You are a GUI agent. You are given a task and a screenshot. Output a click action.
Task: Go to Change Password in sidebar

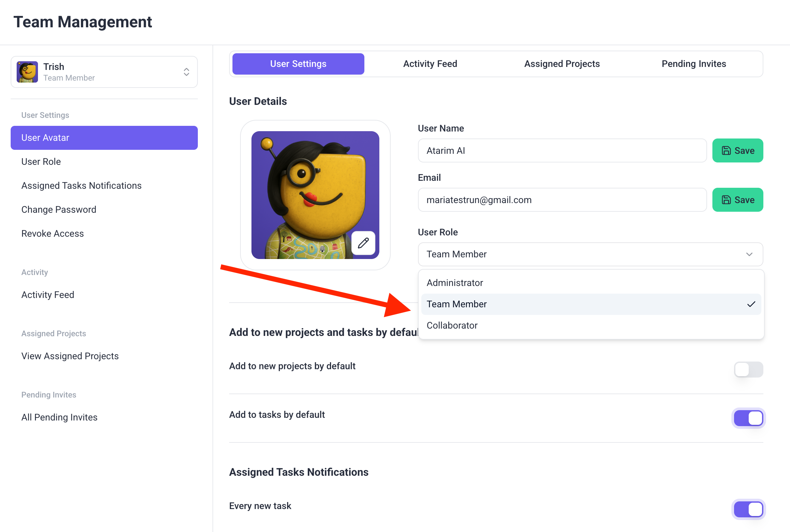tap(59, 210)
